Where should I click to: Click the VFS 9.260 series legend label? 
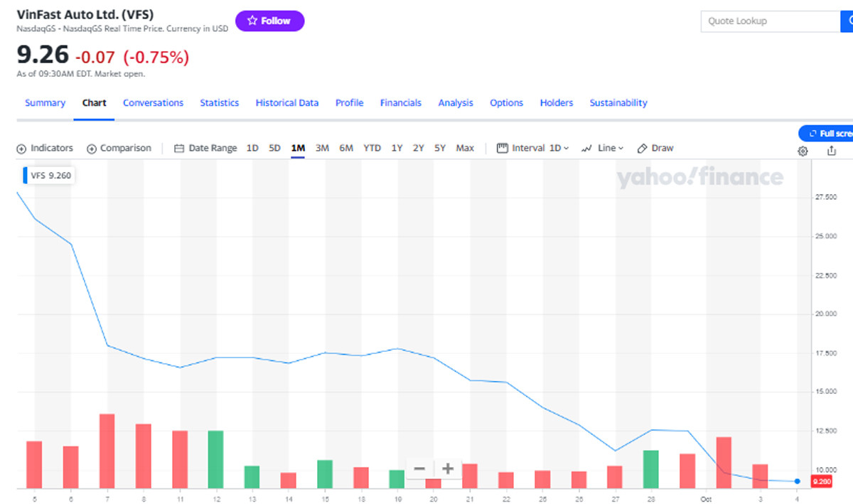(x=50, y=175)
